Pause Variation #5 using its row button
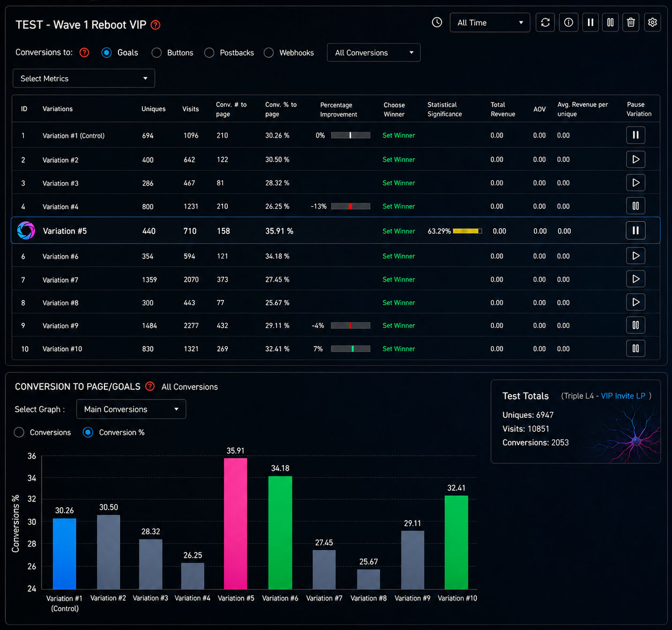The height and width of the screenshot is (630, 672). [x=636, y=230]
